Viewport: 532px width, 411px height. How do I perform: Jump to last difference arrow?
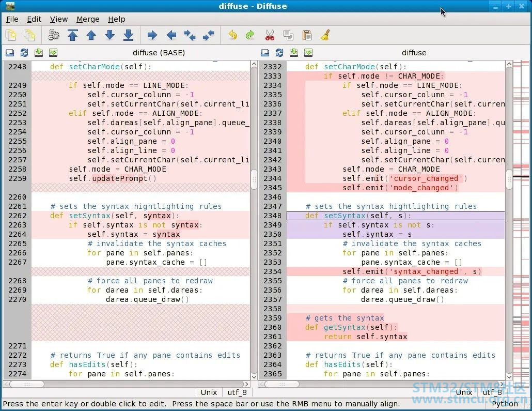128,35
